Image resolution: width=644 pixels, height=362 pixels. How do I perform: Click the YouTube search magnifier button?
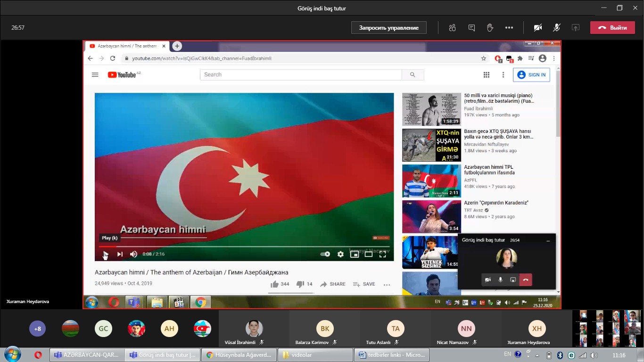[413, 74]
